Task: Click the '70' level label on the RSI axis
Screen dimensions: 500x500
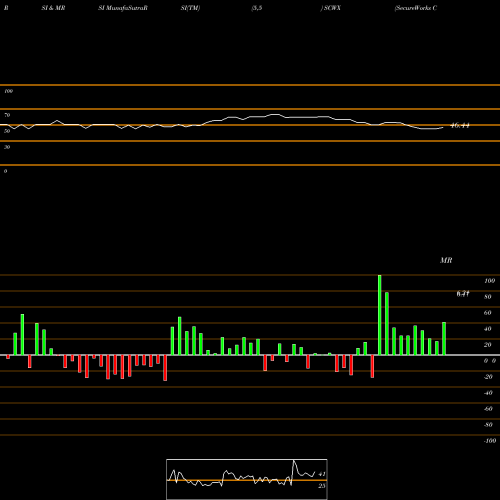Action: tap(7, 115)
